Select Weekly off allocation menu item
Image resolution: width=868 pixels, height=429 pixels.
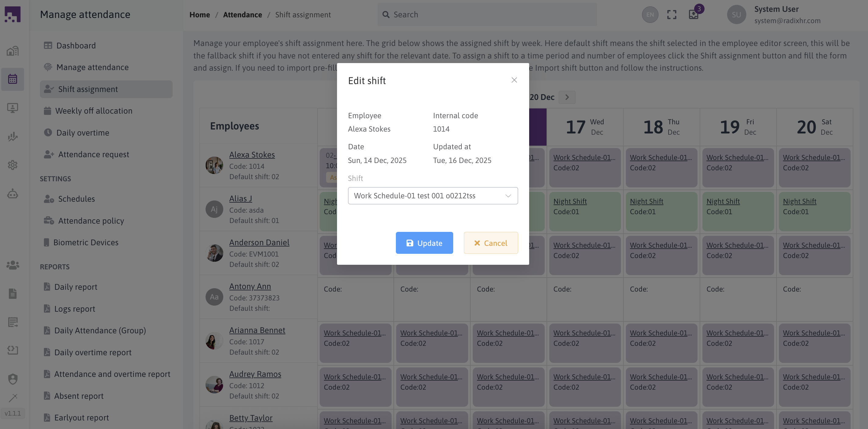click(93, 111)
